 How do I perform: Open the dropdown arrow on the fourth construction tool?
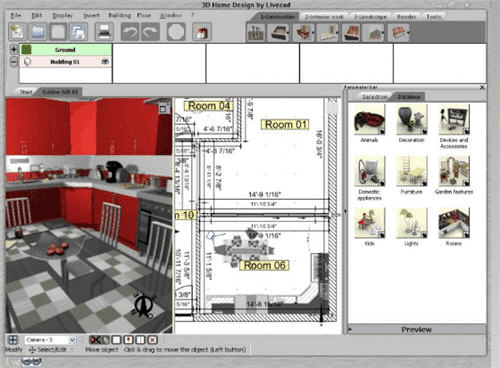click(x=337, y=33)
